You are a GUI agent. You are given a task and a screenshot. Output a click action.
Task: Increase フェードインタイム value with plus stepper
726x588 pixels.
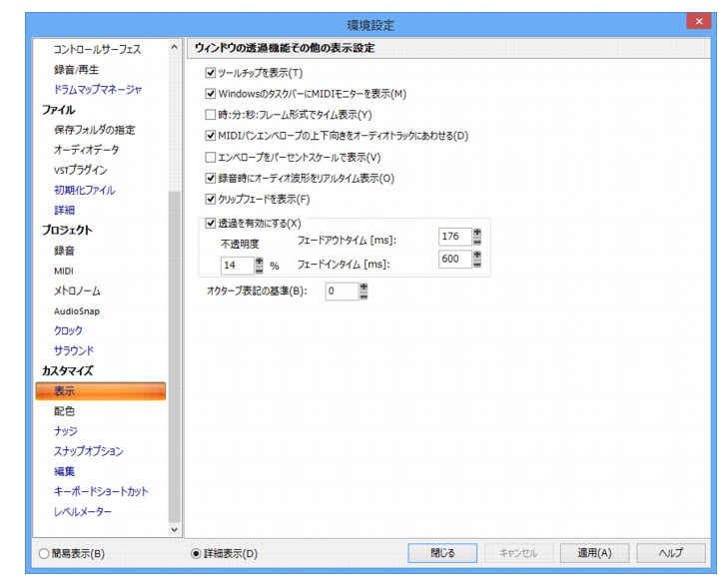pos(477,255)
